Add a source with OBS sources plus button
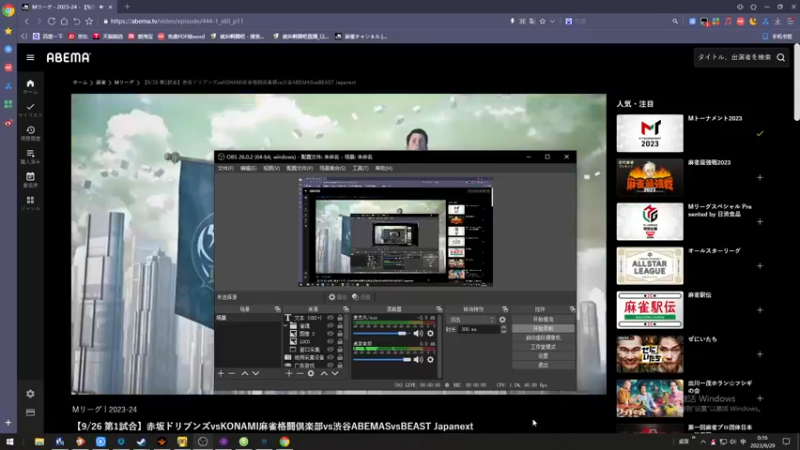Screen dimensions: 800x450 pyautogui.click(x=289, y=373)
